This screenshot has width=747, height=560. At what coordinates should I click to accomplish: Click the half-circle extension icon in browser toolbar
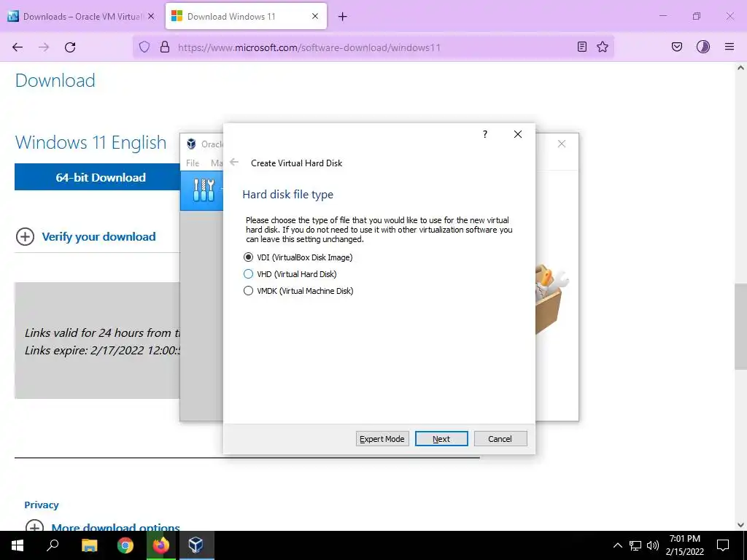click(703, 47)
